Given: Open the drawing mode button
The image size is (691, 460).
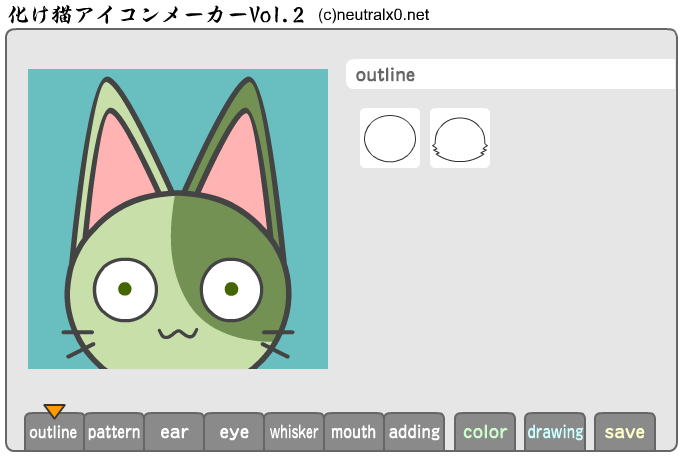Looking at the screenshot, I should pyautogui.click(x=555, y=432).
